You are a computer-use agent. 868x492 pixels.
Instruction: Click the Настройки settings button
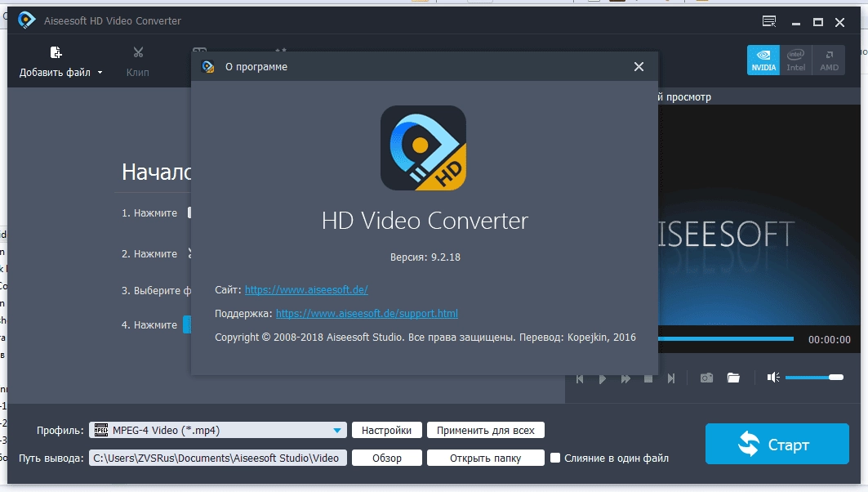coord(386,430)
